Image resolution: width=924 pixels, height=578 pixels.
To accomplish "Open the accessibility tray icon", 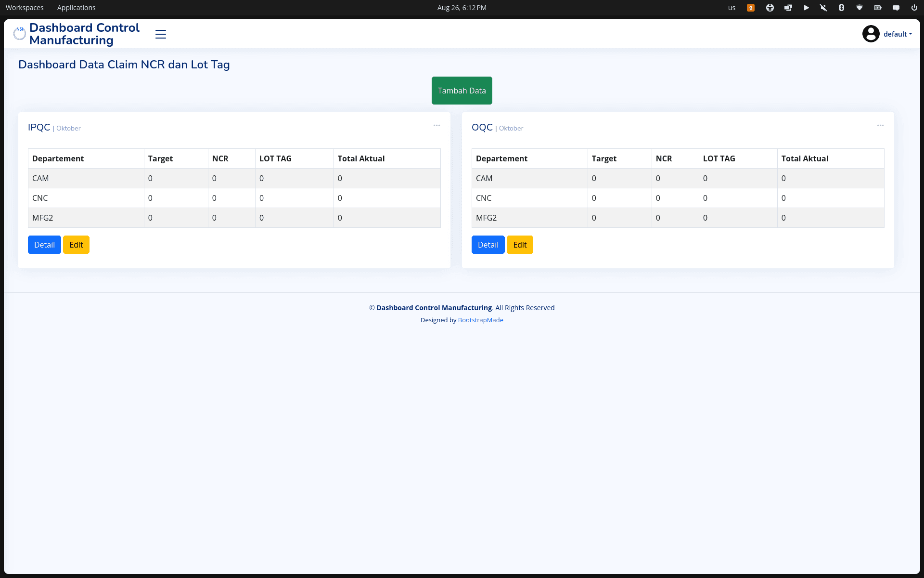I will [x=770, y=8].
